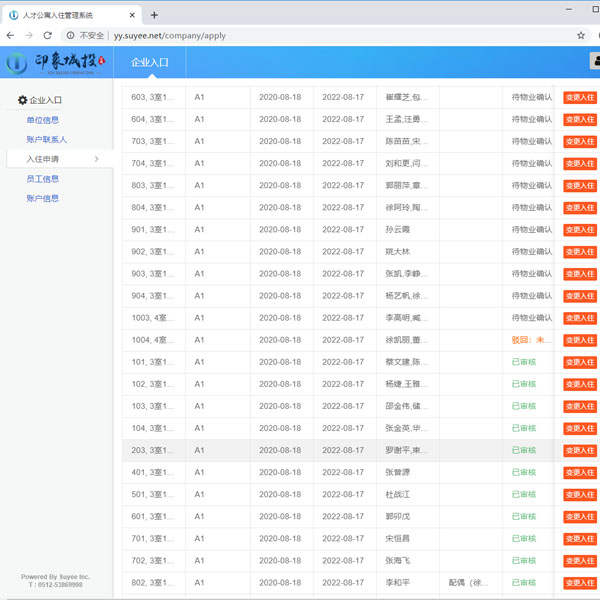This screenshot has width=600, height=600.
Task: Select the 企业入口 top navigation tab
Action: click(x=150, y=62)
